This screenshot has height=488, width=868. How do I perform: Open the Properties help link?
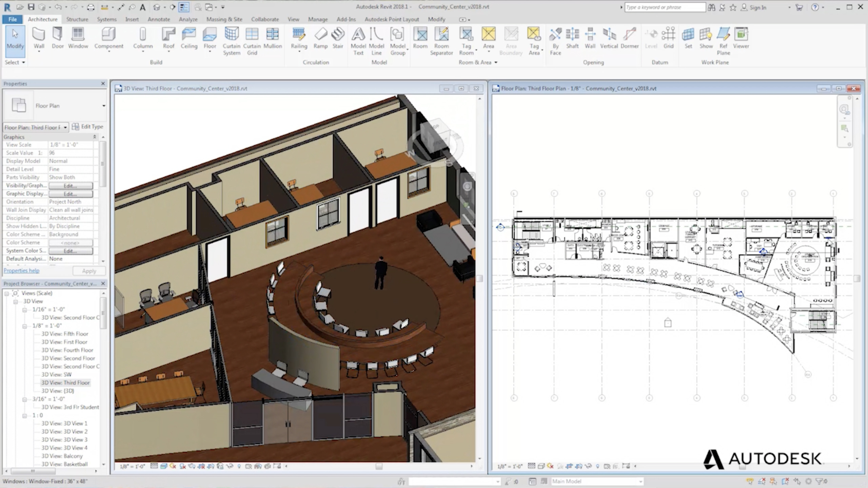[21, 270]
